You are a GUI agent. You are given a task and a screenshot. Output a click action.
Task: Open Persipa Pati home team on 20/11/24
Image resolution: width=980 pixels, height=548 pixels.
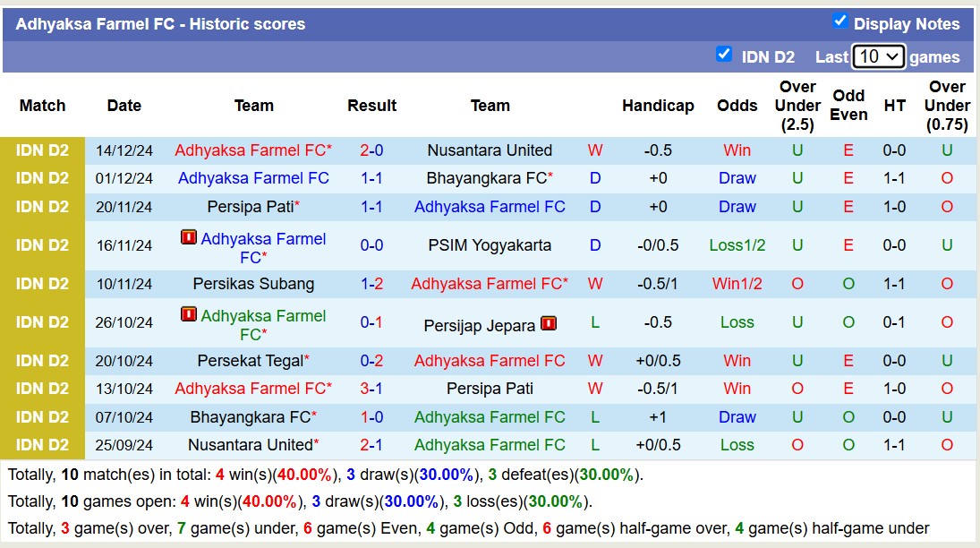tap(250, 207)
